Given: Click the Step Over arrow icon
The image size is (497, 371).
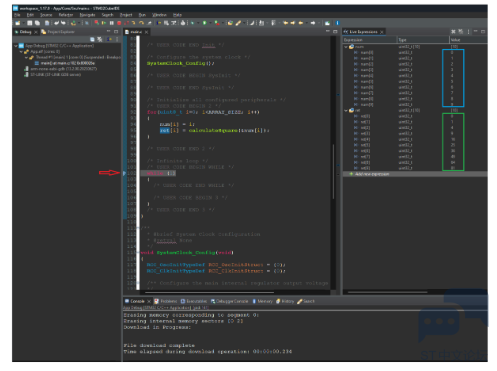Looking at the screenshot, I should pos(141,23).
